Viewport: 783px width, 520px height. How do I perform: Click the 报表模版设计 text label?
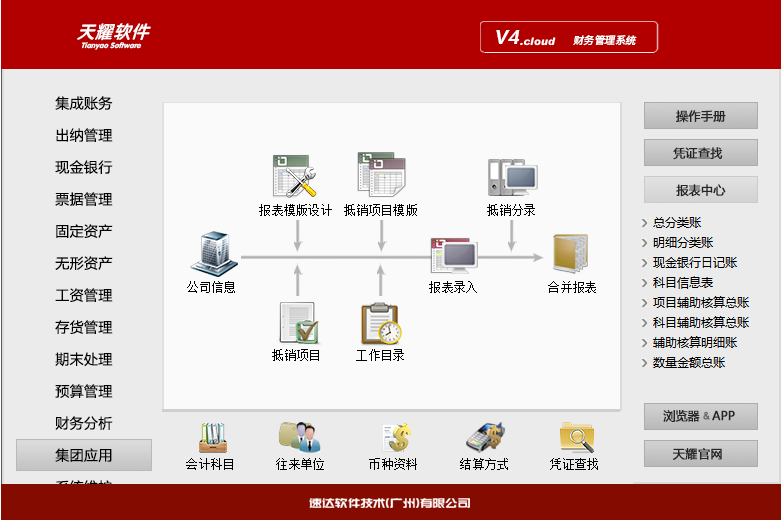tap(295, 210)
